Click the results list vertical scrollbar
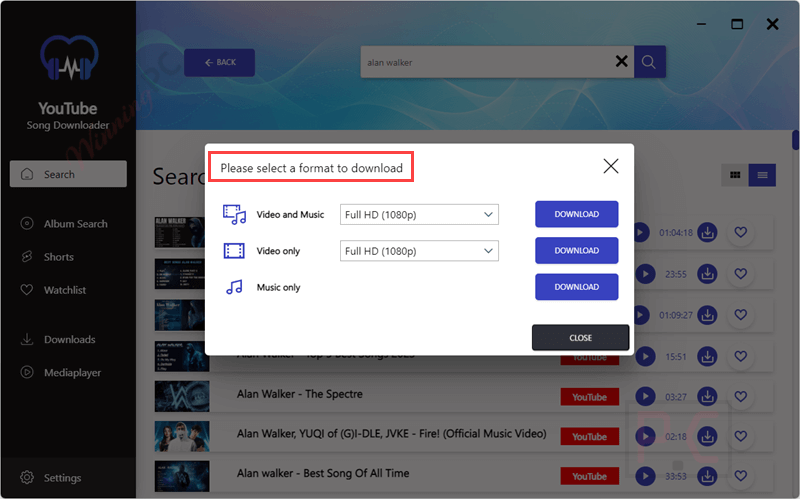The width and height of the screenshot is (800, 499). coord(795,140)
